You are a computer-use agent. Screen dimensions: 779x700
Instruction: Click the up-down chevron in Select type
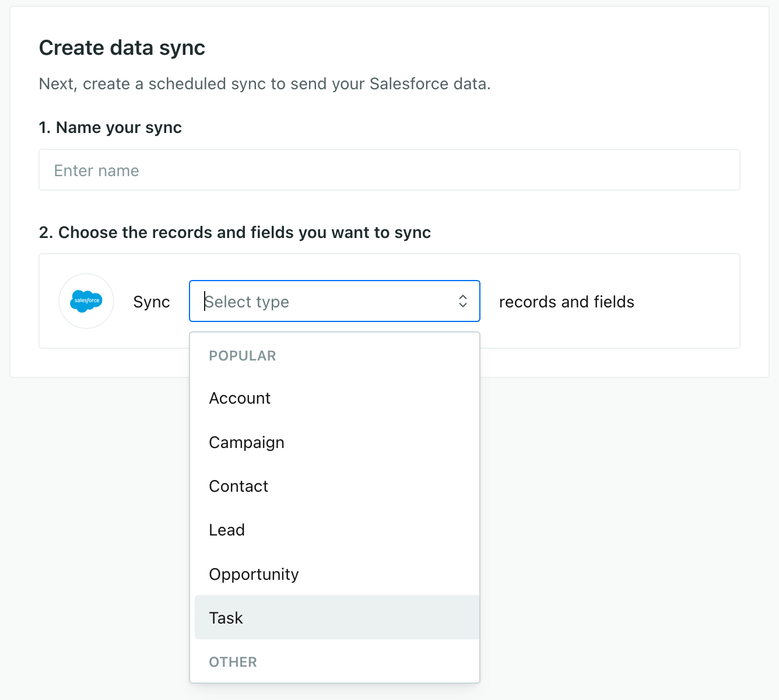point(463,301)
